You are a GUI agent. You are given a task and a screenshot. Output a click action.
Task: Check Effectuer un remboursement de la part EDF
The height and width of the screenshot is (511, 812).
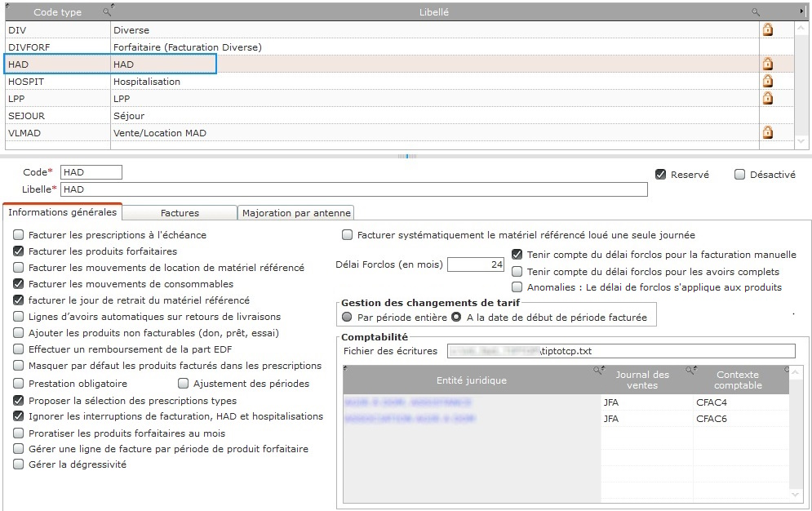[19, 349]
